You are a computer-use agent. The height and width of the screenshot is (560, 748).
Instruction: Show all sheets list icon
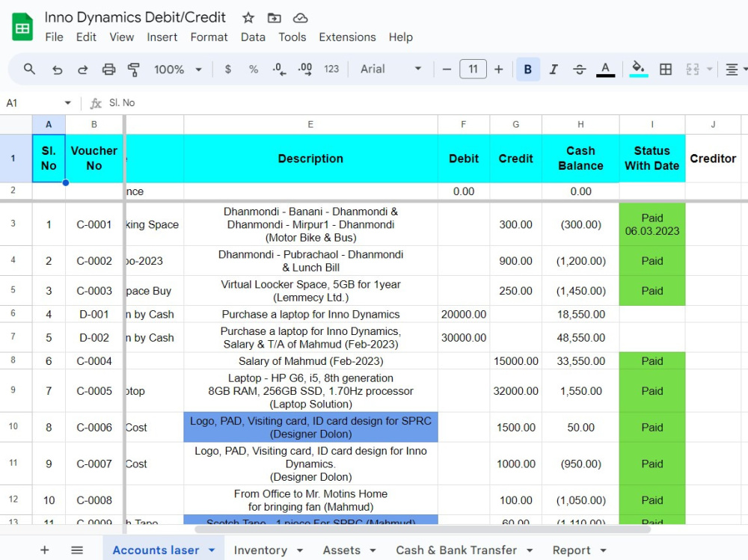click(x=77, y=550)
